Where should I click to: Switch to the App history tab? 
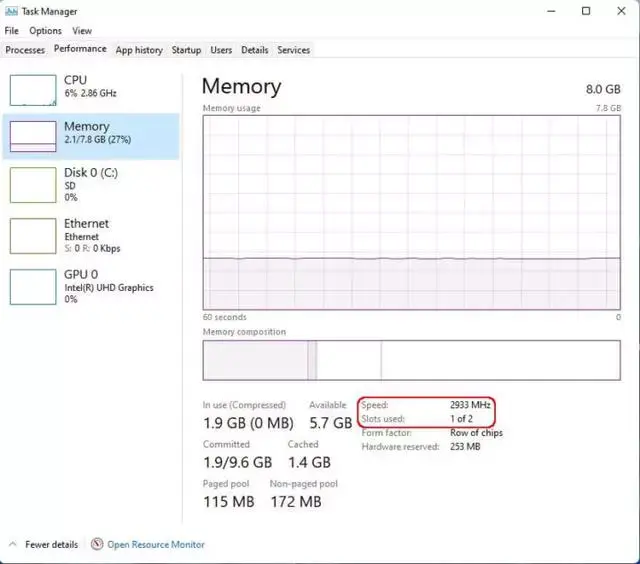tap(139, 50)
